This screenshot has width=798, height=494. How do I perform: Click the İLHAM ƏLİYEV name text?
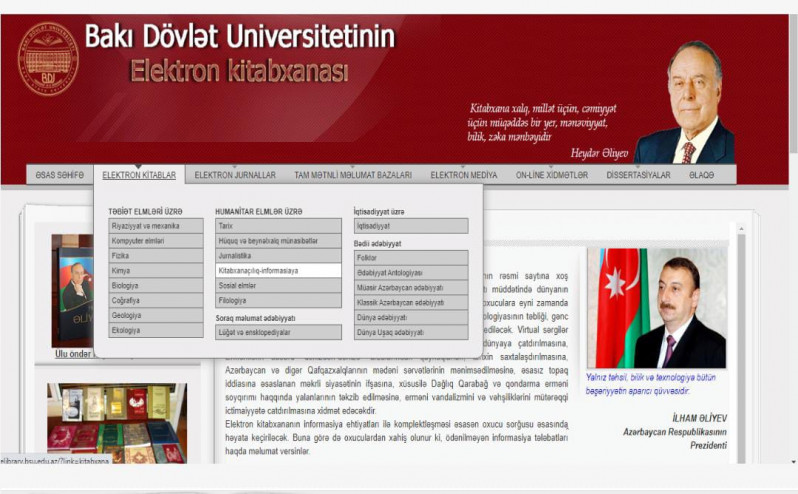[699, 418]
